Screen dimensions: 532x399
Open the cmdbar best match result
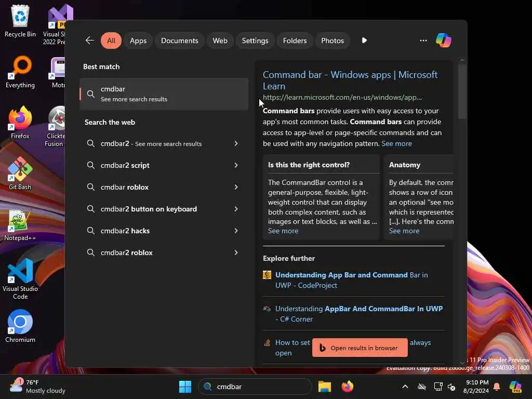click(164, 94)
